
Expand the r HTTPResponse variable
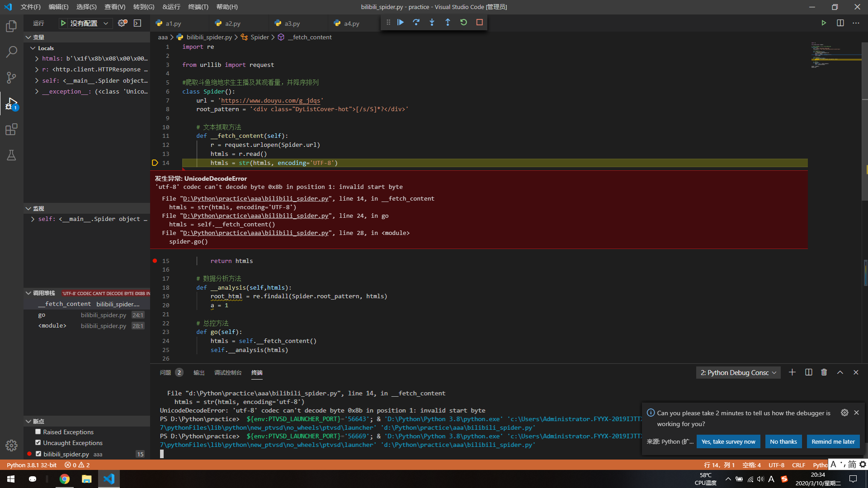pyautogui.click(x=37, y=70)
